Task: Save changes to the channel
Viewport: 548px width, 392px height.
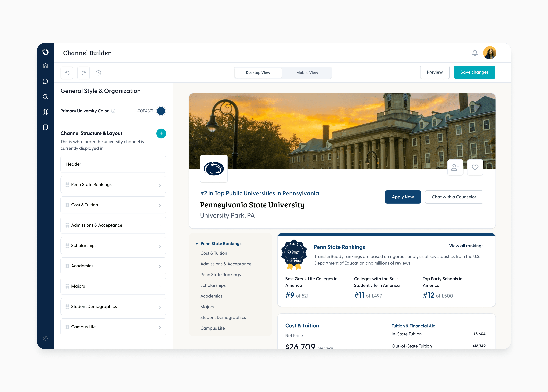Action: (x=474, y=72)
